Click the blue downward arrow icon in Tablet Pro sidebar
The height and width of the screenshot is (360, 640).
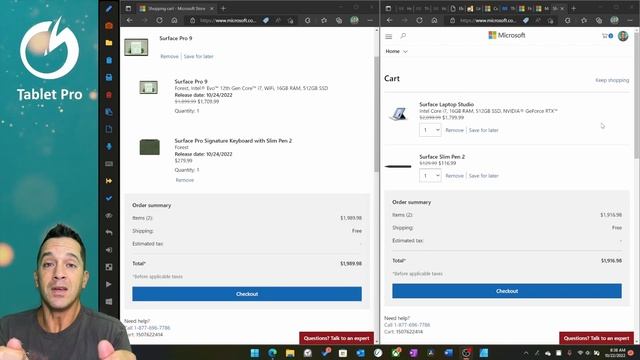point(109,147)
